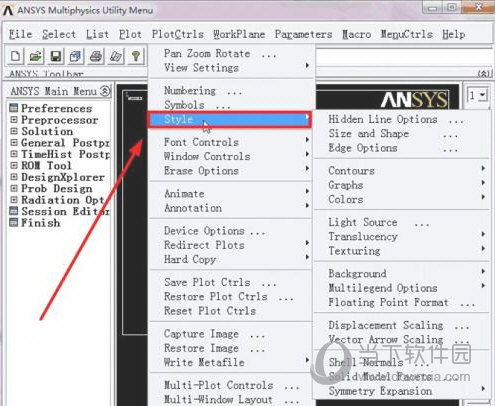This screenshot has width=495, height=406.
Task: Click the New Analysis toolbar icon
Action: [x=15, y=56]
